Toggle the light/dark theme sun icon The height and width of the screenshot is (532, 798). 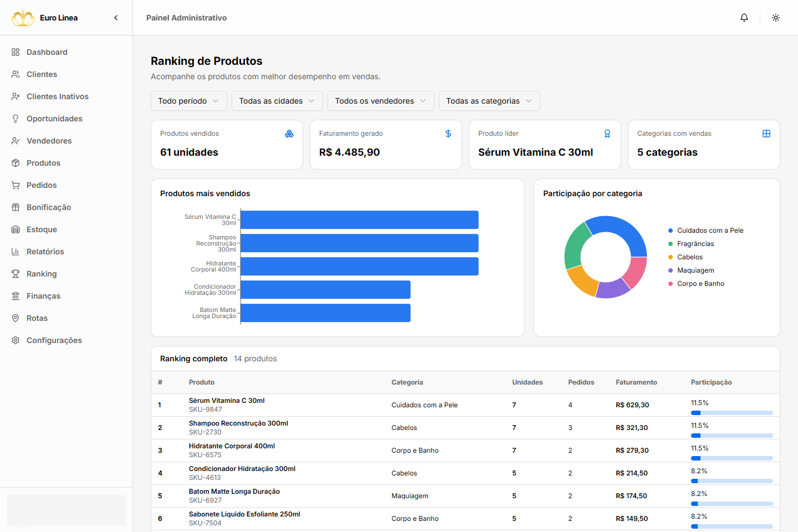(x=776, y=18)
